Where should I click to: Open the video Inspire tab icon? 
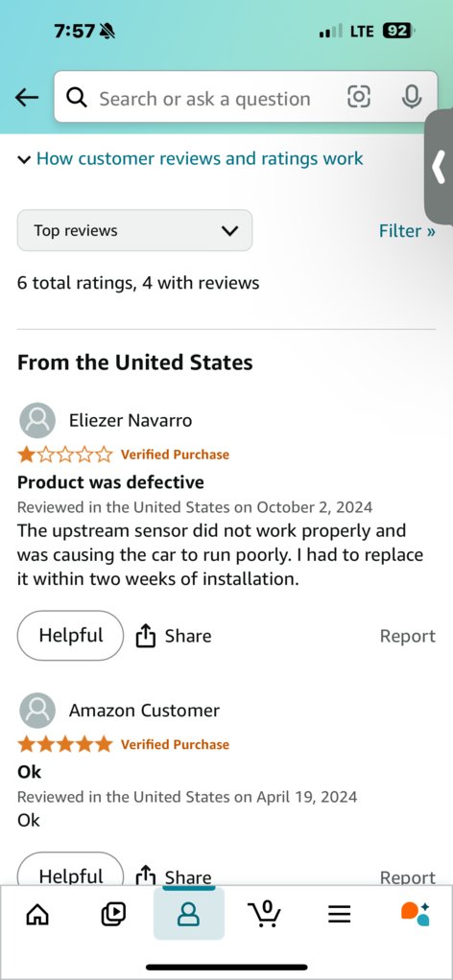[x=113, y=915]
